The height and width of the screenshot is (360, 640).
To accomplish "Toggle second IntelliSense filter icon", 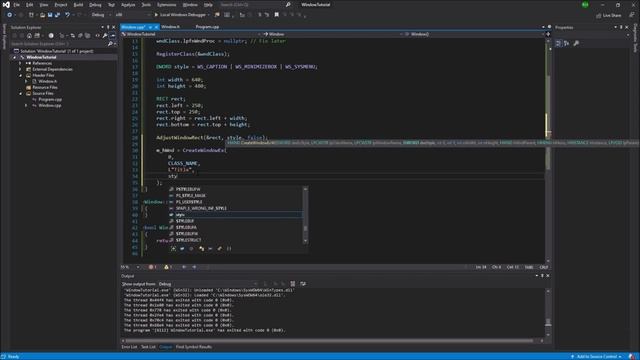I will click(x=182, y=249).
